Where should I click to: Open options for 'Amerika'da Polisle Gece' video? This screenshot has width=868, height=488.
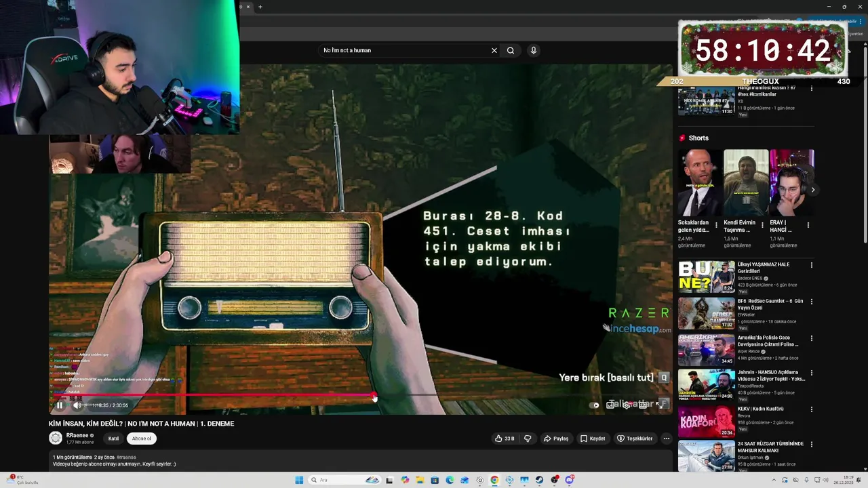click(811, 338)
